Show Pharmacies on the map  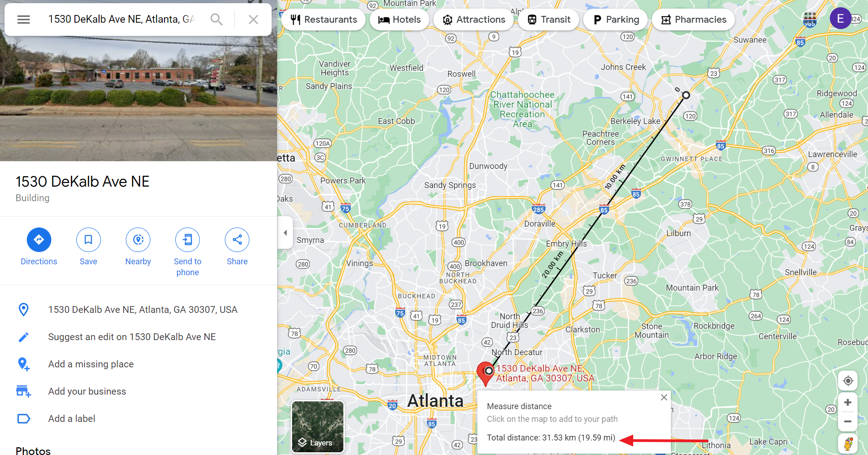[694, 20]
